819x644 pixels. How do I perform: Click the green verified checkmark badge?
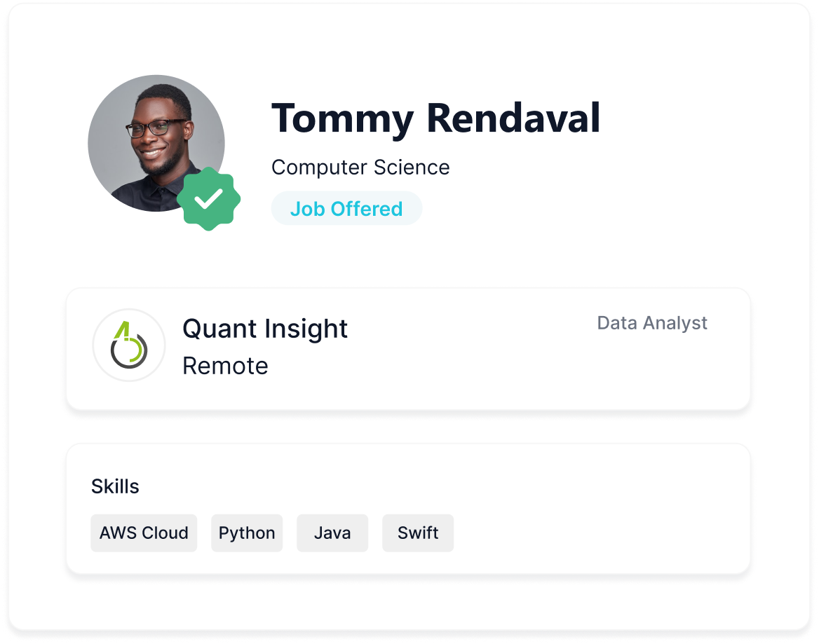pyautogui.click(x=208, y=199)
